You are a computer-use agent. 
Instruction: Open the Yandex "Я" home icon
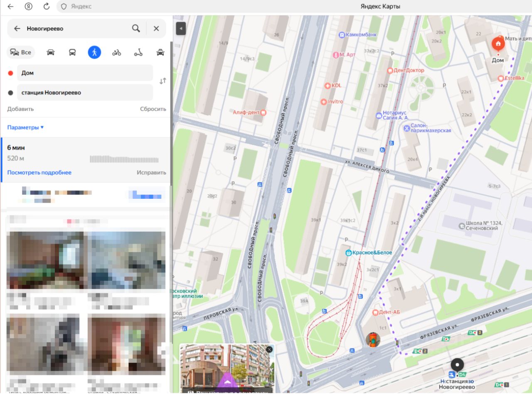click(x=29, y=6)
